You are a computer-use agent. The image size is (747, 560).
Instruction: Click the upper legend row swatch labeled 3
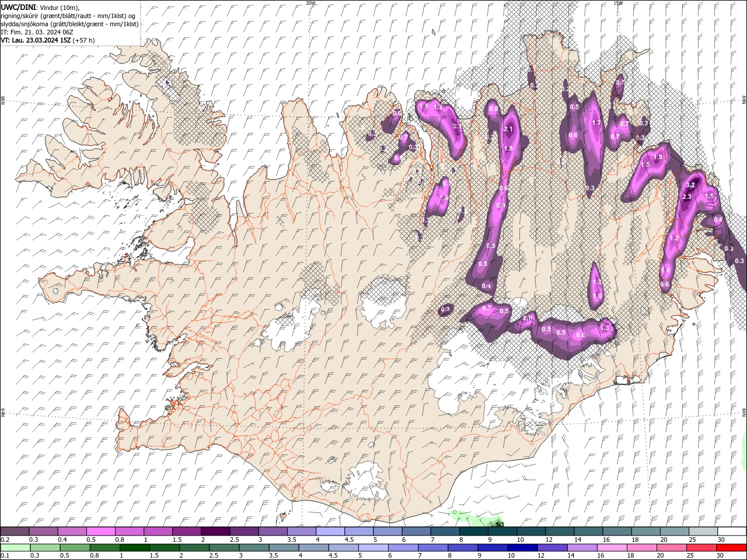(273, 531)
